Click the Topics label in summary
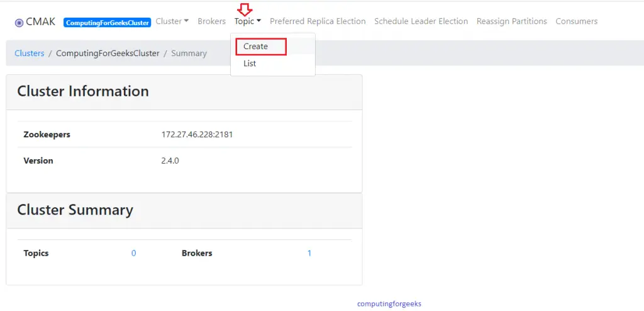Screen dimensions: 644x311 coord(36,253)
